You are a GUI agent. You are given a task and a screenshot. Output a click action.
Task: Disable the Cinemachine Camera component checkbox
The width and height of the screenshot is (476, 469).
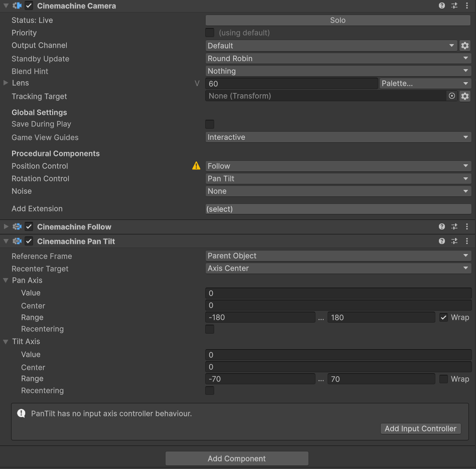(29, 6)
